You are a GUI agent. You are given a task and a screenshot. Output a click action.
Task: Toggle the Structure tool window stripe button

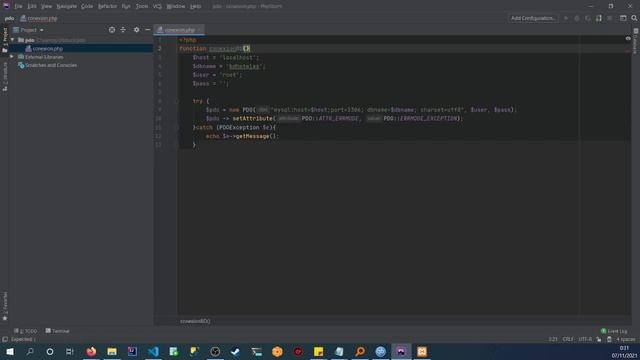click(x=5, y=77)
